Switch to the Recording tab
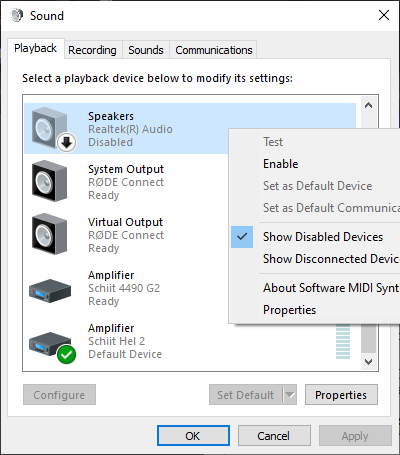 92,50
